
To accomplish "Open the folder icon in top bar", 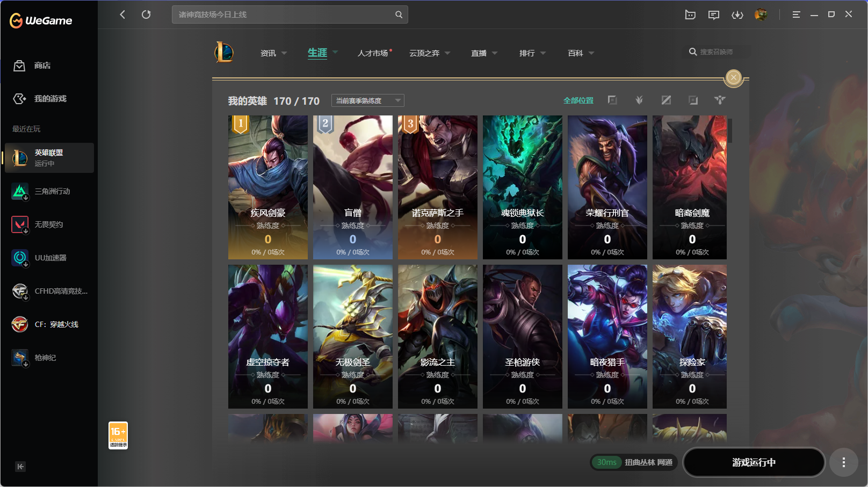I will click(690, 14).
